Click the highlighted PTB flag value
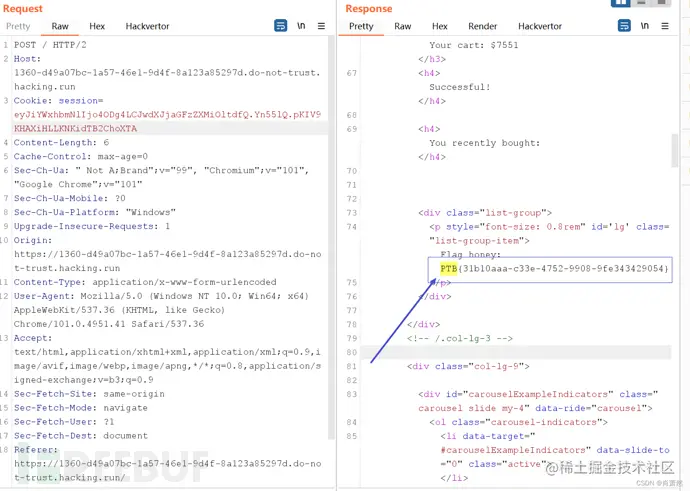The width and height of the screenshot is (690, 491). [554, 268]
